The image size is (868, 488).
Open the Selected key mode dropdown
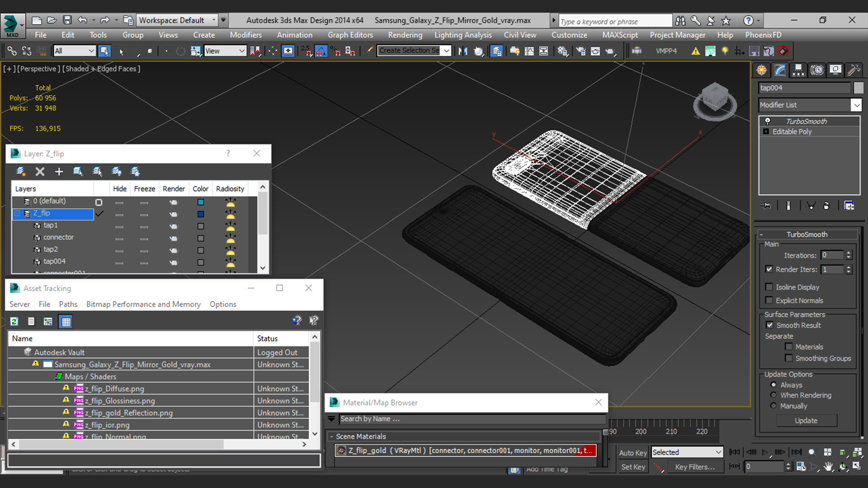687,452
